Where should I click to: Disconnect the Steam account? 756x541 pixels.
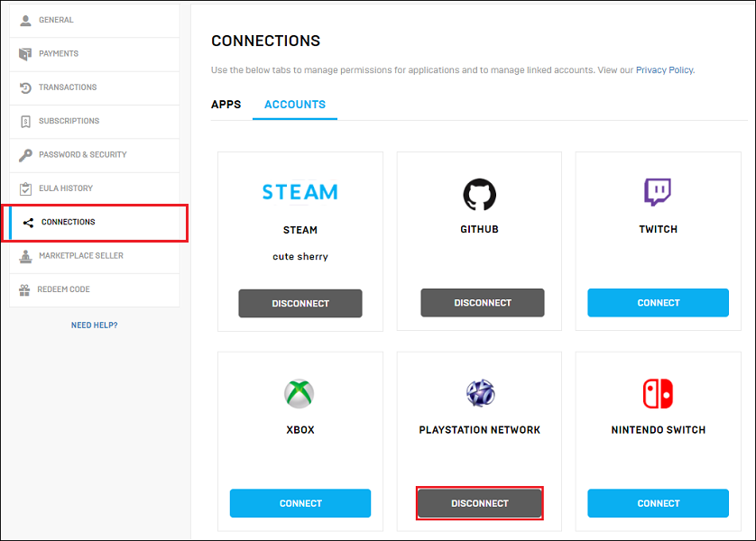pyautogui.click(x=300, y=304)
